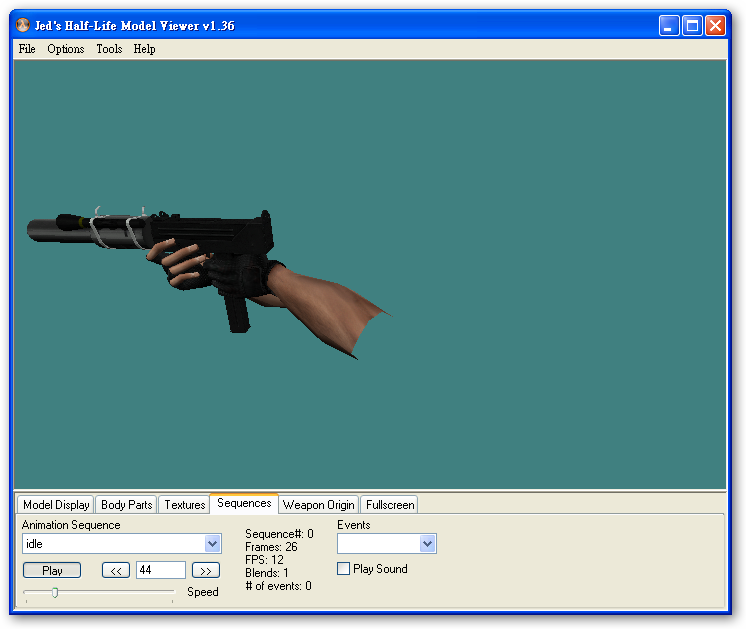This screenshot has width=746, height=629.
Task: Click the Play animation button
Action: pos(52,570)
